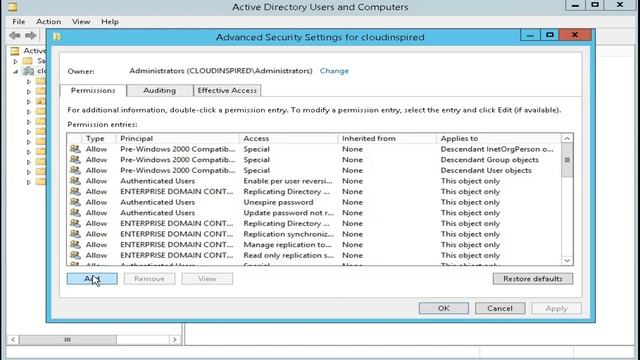Click the group icon of the Enable per user reversi... entry

click(75, 180)
